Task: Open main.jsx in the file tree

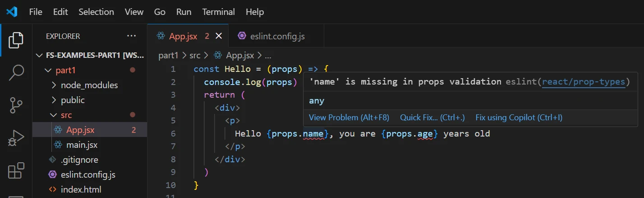Action: pyautogui.click(x=82, y=145)
